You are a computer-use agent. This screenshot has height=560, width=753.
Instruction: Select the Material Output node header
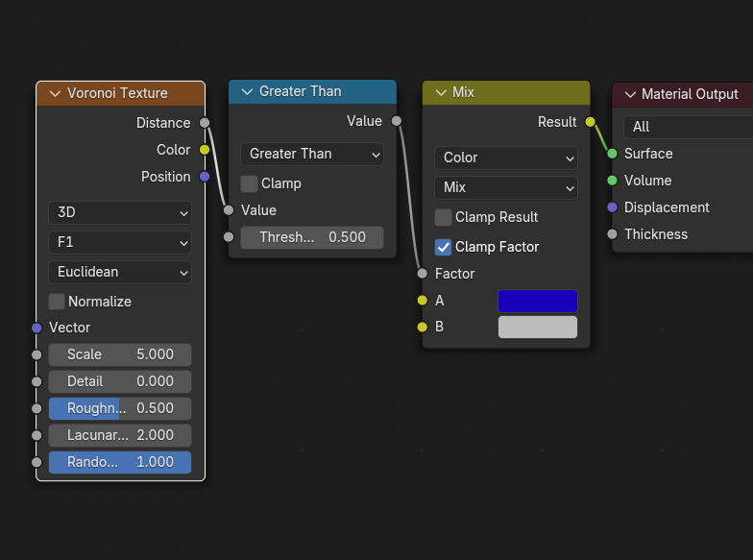682,94
